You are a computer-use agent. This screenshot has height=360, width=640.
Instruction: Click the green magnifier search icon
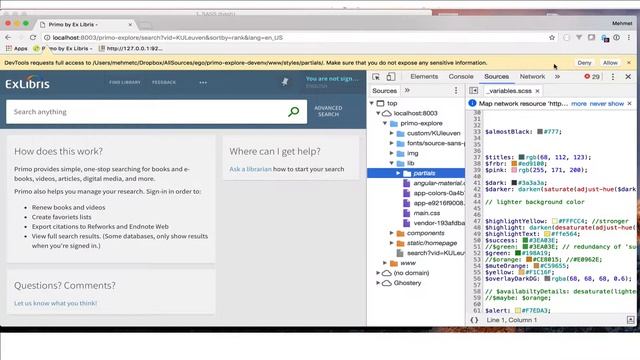[293, 111]
